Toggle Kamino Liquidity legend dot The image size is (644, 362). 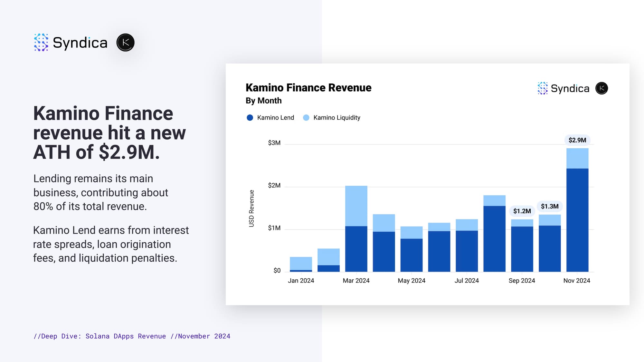pos(306,118)
